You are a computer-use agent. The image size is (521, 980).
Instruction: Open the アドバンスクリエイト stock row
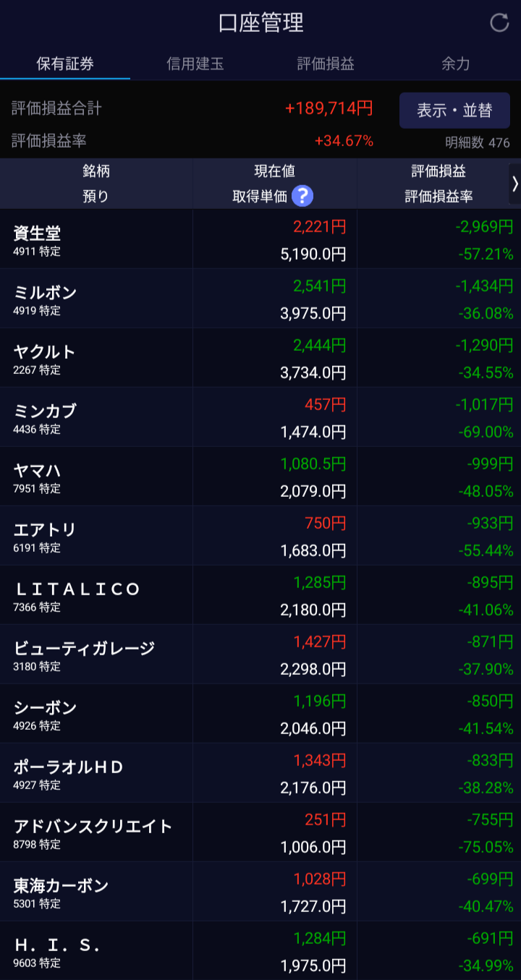(x=260, y=832)
